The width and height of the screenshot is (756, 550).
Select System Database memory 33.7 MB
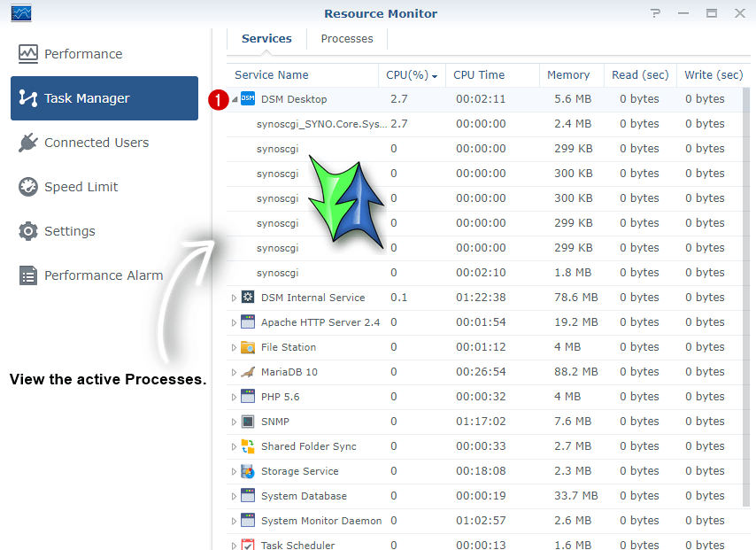click(x=575, y=496)
